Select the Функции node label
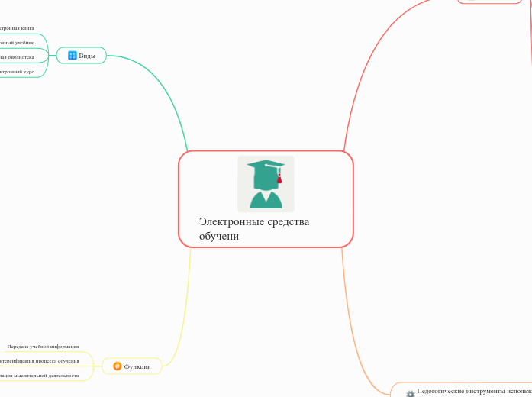The height and width of the screenshot is (397, 532). tap(137, 366)
